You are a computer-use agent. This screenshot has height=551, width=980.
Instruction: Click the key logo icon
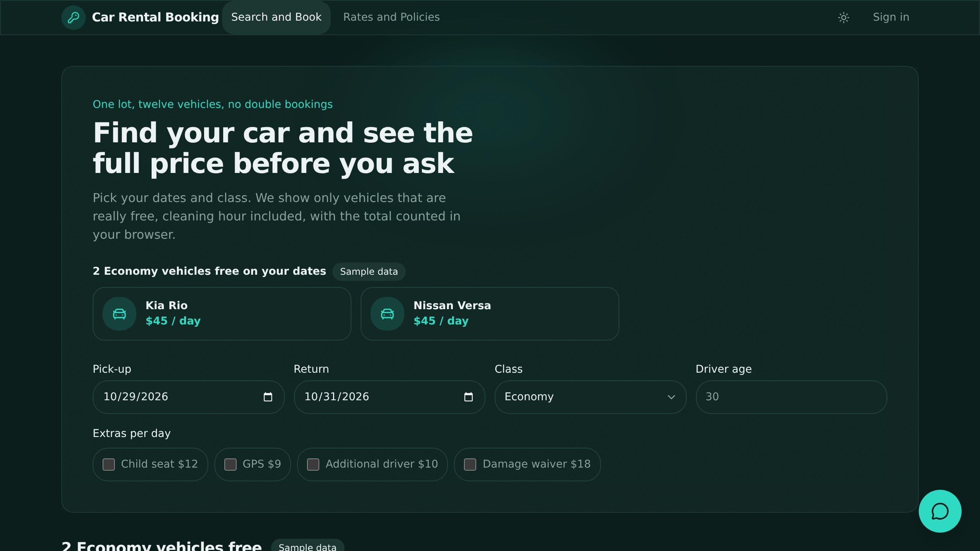coord(73,17)
